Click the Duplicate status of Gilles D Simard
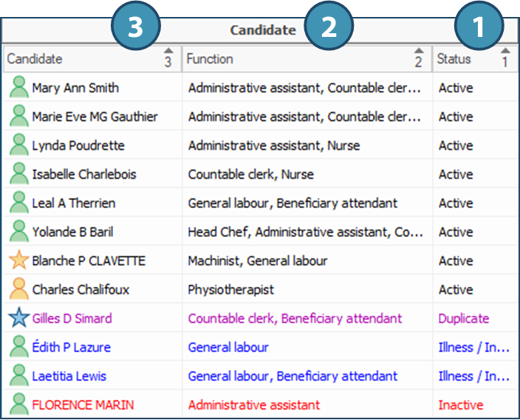The width and height of the screenshot is (520, 420). coord(464,318)
